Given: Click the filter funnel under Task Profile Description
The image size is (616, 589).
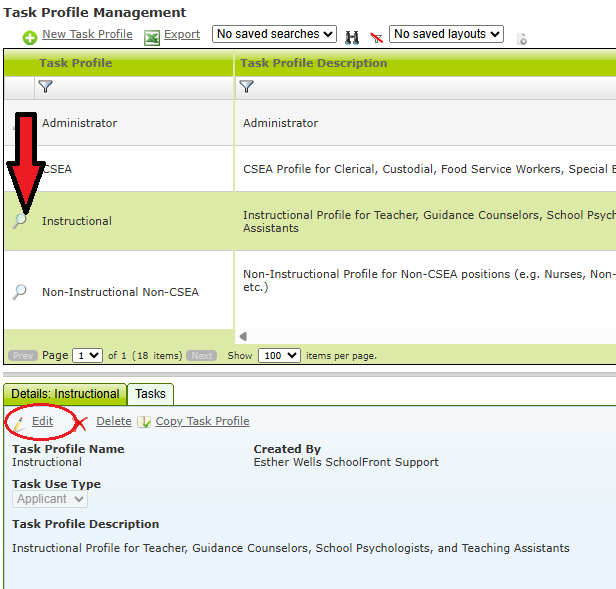Looking at the screenshot, I should pyautogui.click(x=246, y=86).
